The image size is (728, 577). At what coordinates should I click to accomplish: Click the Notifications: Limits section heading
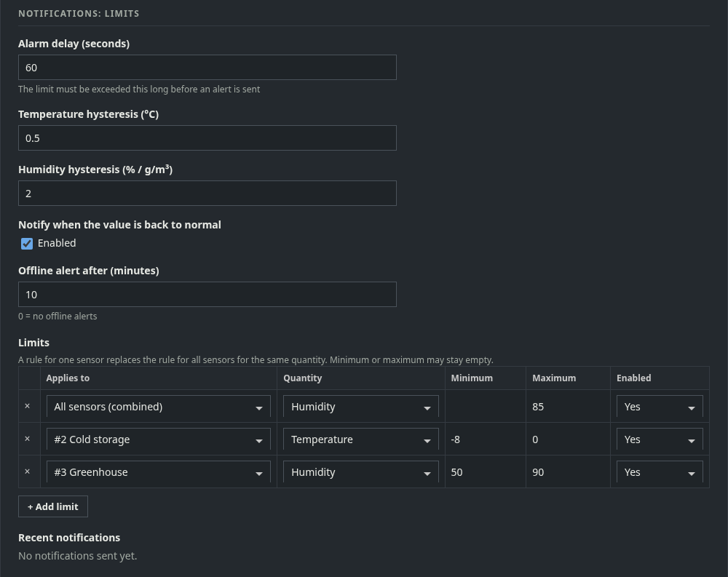79,14
